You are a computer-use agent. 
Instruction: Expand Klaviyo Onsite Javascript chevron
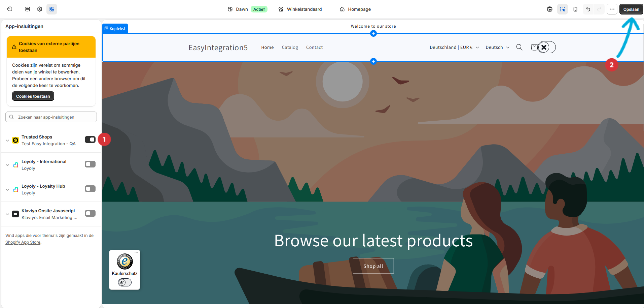[x=7, y=214]
